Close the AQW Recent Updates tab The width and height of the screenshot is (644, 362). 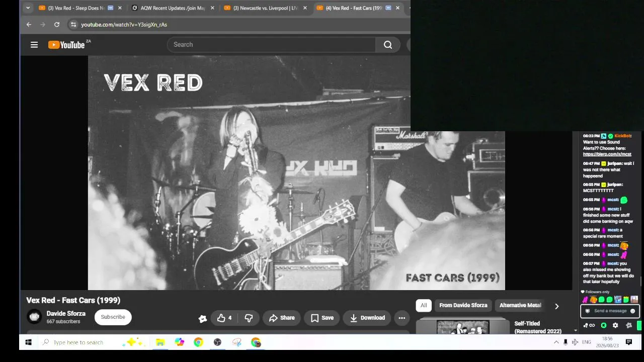point(212,8)
